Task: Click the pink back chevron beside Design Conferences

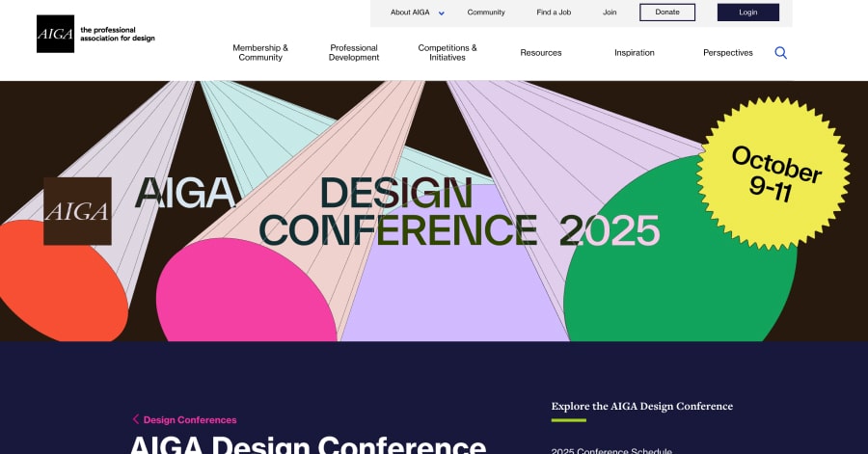Action: coord(136,419)
